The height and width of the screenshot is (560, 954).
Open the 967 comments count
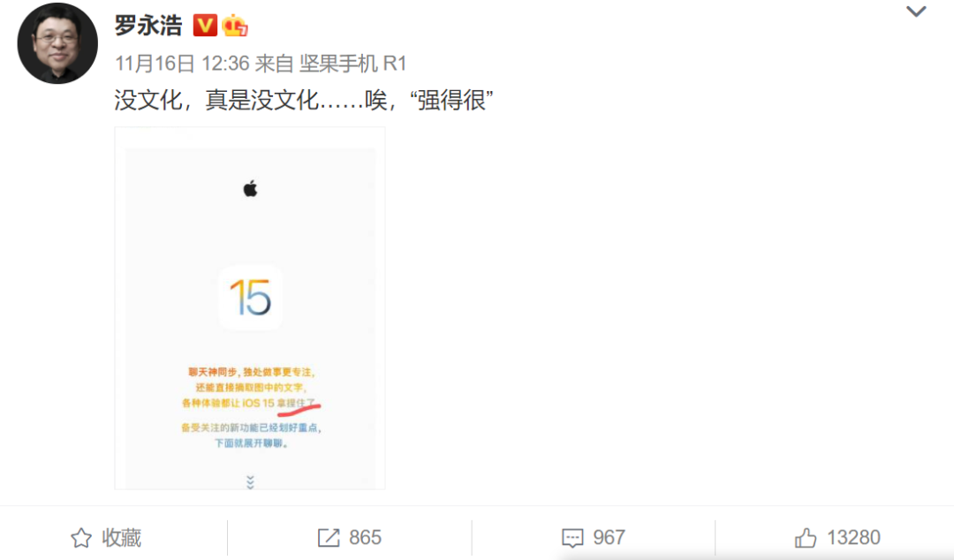tap(609, 538)
